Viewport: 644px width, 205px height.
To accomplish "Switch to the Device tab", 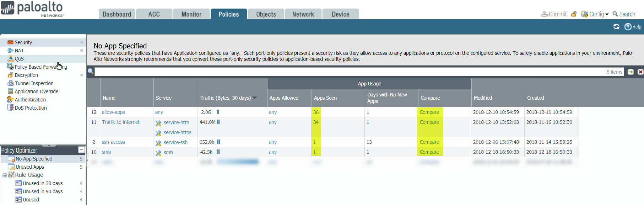I will [341, 14].
